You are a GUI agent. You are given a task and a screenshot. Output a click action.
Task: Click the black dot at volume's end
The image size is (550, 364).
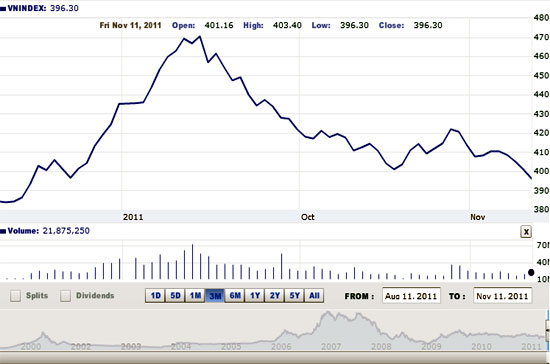[531, 272]
